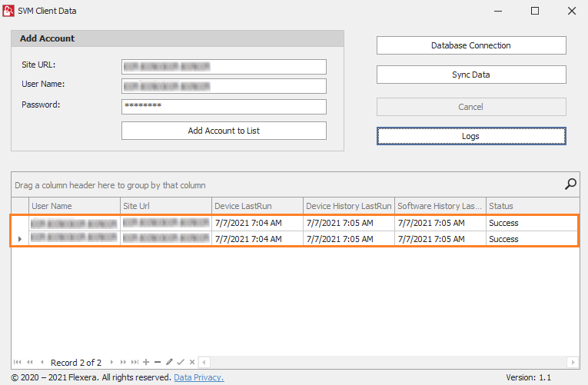This screenshot has width=588, height=385.
Task: Select first row Device History 7/7/2021 7:05 AM
Action: (349, 223)
